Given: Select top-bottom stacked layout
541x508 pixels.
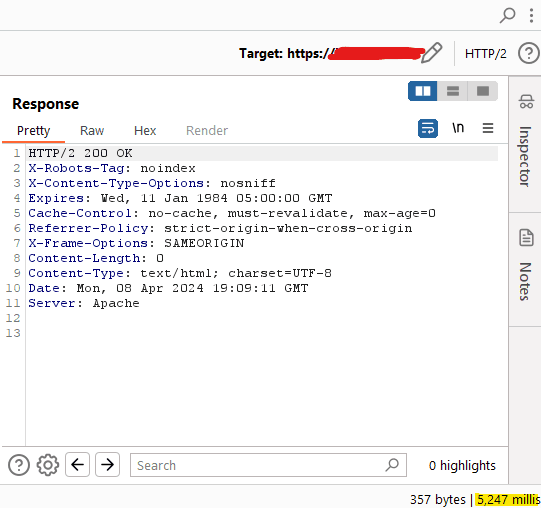Looking at the screenshot, I should click(x=453, y=91).
